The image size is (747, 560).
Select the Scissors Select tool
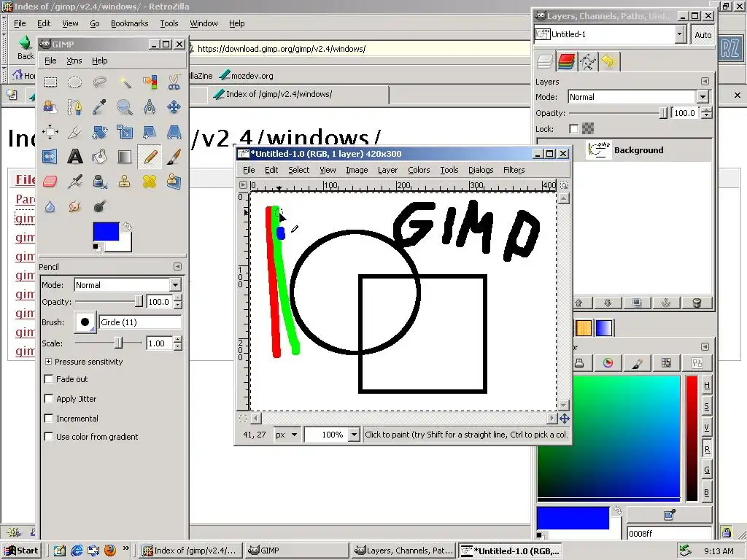point(174,82)
